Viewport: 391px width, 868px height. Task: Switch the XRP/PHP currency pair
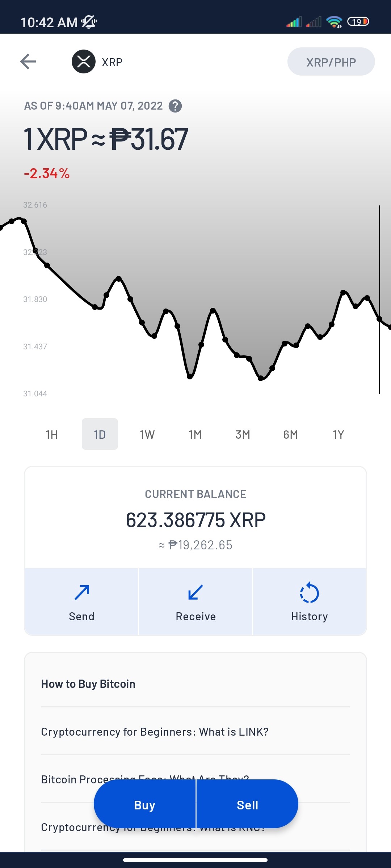331,61
